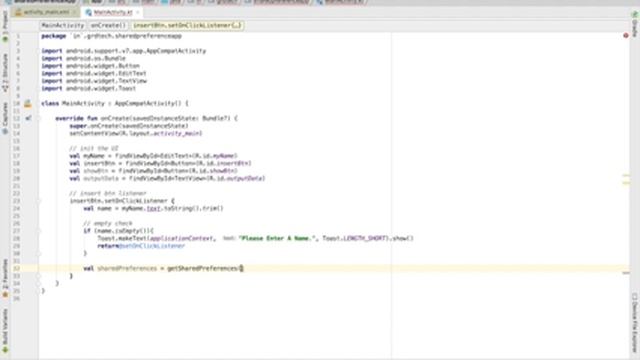Click the android.widget.Toast import line
This screenshot has width=640, height=360.
point(89,89)
